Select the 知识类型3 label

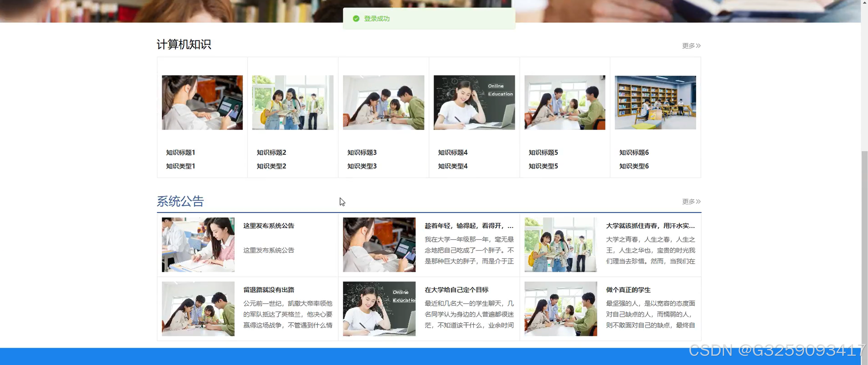pos(362,166)
